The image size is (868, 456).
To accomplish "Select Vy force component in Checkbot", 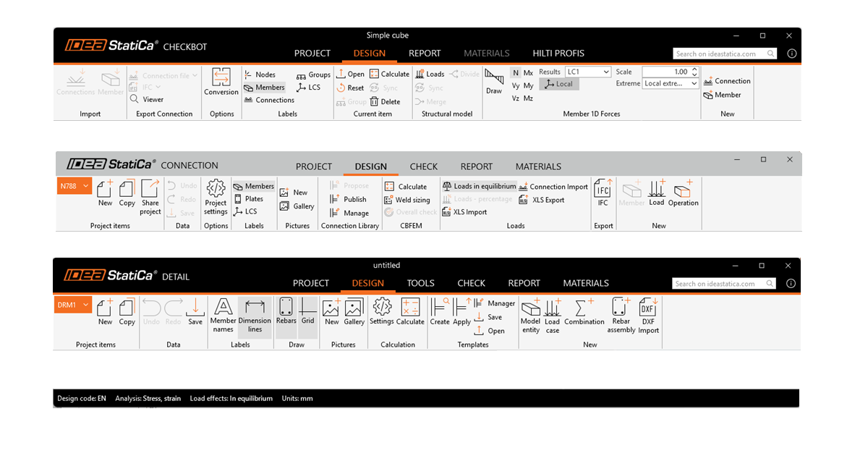I will tap(516, 85).
